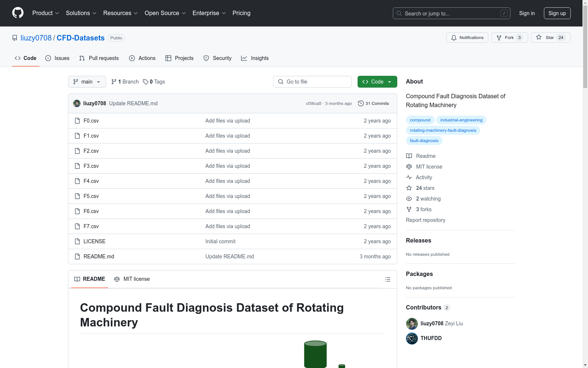The image size is (588, 368).
Task: Click the Sign up button
Action: (557, 13)
